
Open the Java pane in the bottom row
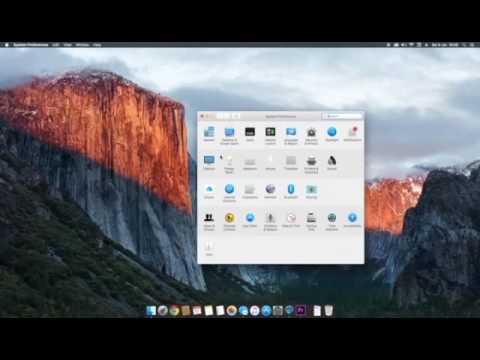209,249
